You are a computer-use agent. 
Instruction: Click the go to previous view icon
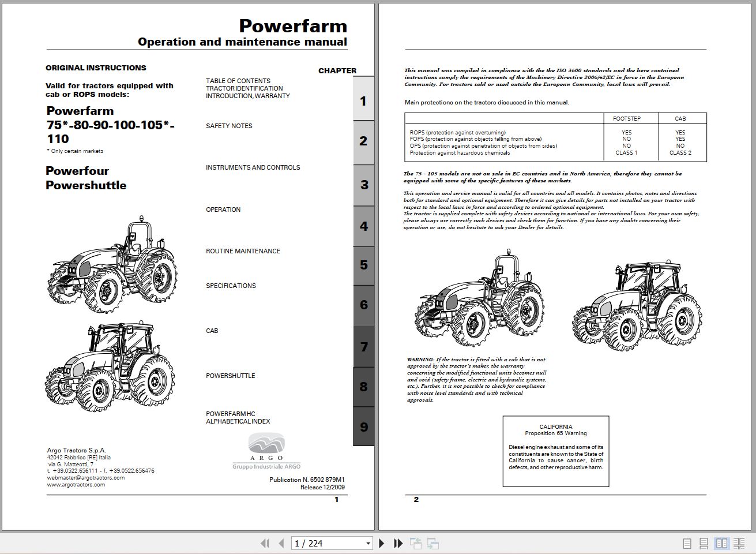pyautogui.click(x=415, y=543)
